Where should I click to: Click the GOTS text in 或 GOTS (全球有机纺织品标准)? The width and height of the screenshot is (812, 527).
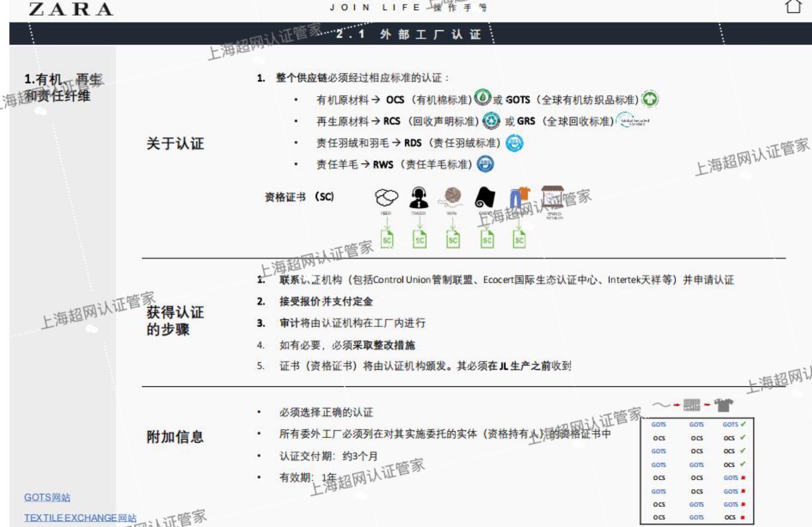click(518, 100)
